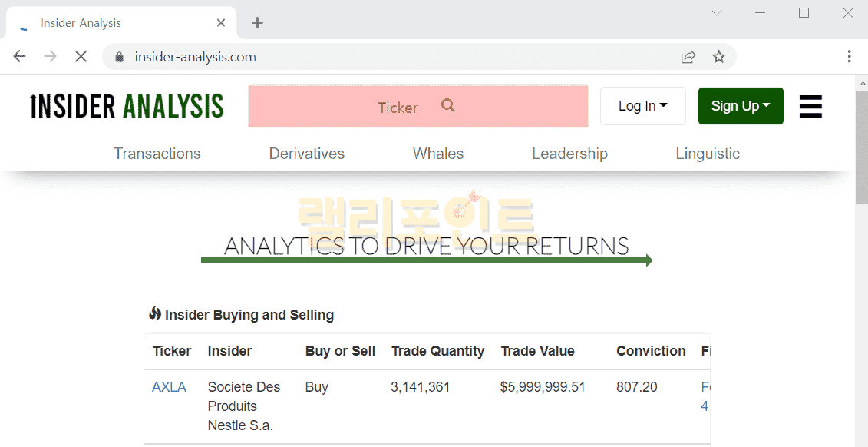Click the Insider Analysis logo
The height and width of the screenshot is (447, 868).
pos(127,106)
